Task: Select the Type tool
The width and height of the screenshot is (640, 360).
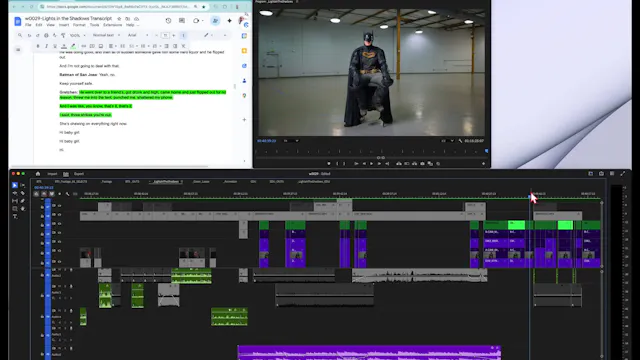Action: point(15,216)
